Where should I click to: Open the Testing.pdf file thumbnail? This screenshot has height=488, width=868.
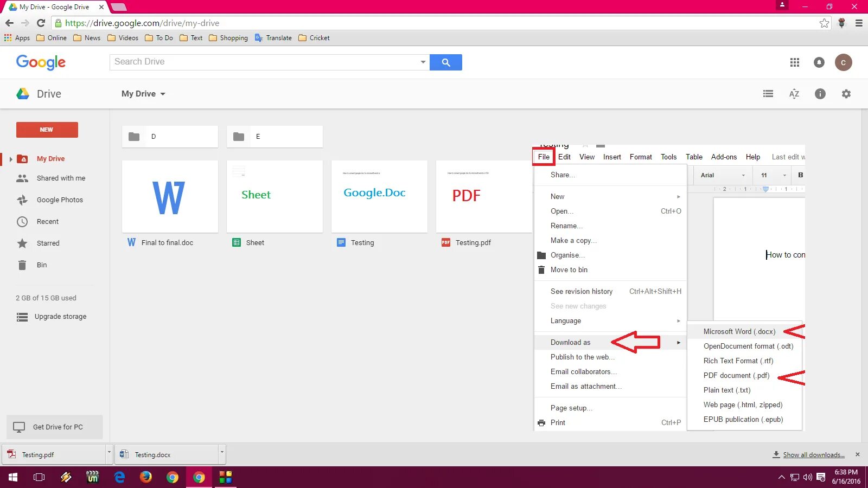[484, 196]
